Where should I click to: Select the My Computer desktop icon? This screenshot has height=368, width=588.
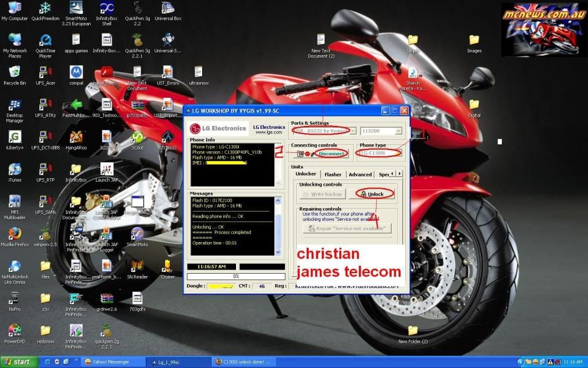click(14, 11)
